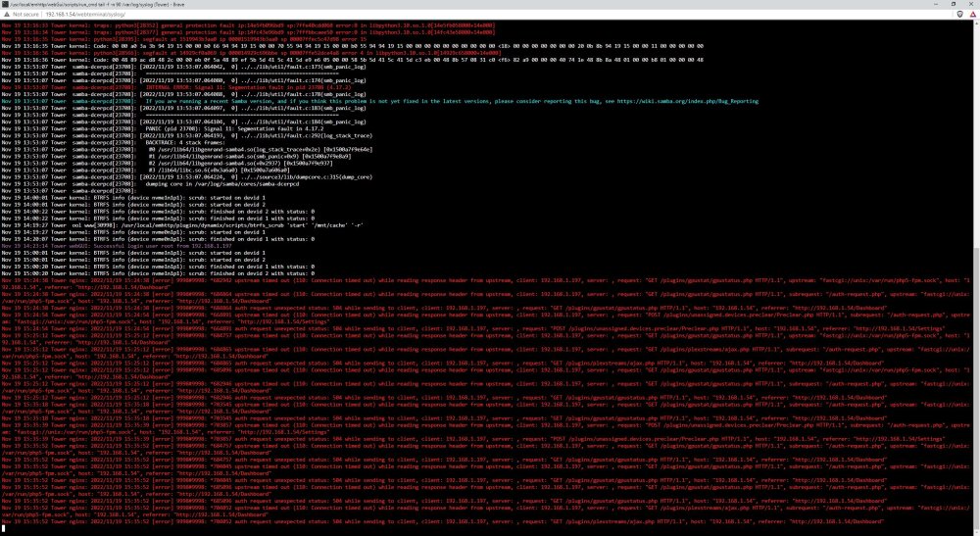Open the wiki.samba.org Bug_Reporting URL
Image resolution: width=980 pixels, height=536 pixels.
[688, 101]
